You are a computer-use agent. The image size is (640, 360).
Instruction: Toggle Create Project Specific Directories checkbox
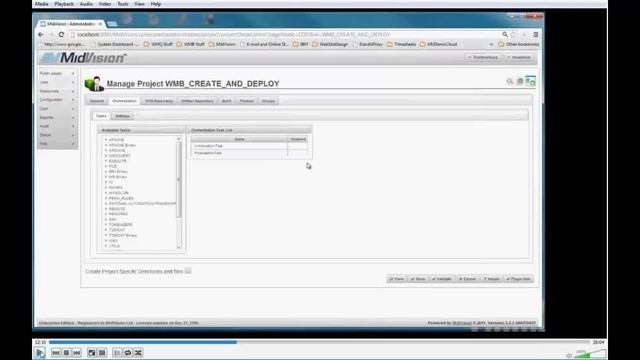click(188, 271)
